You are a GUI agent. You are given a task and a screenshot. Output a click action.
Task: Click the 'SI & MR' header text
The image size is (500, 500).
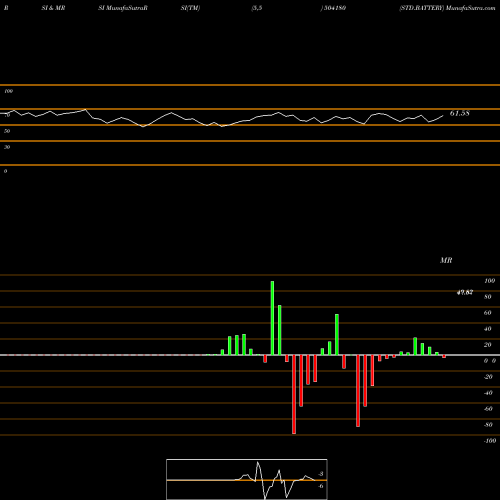tap(53, 8)
